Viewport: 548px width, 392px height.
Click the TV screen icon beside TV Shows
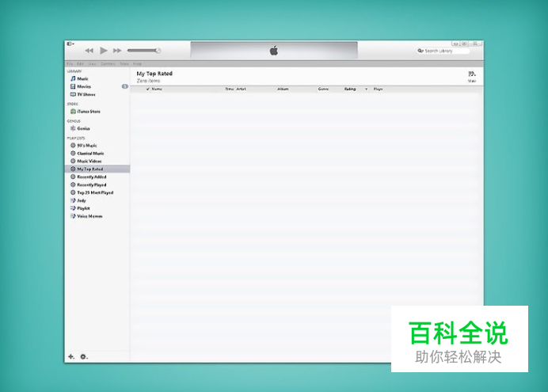(x=73, y=94)
